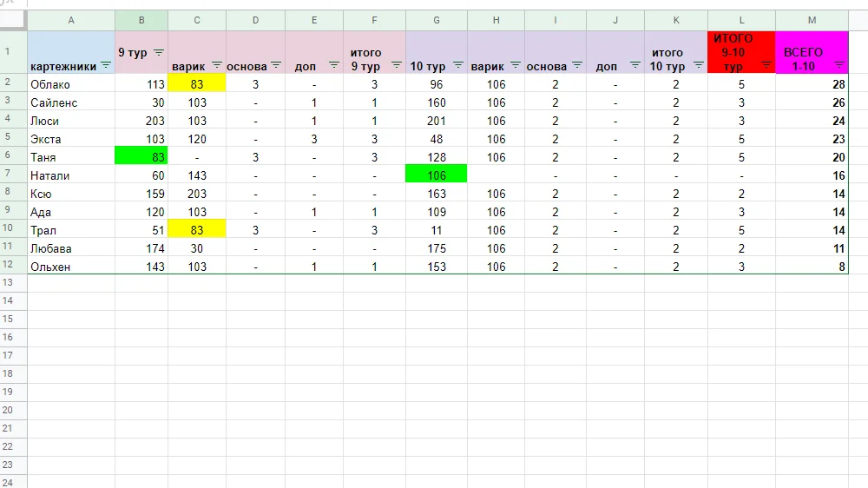The image size is (868, 488).
Task: Select cell with name Облако
Action: [71, 84]
